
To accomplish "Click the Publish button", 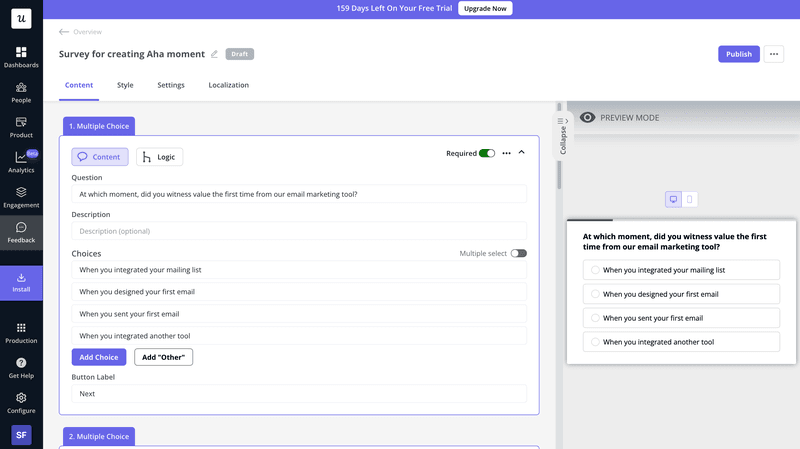I will point(738,54).
